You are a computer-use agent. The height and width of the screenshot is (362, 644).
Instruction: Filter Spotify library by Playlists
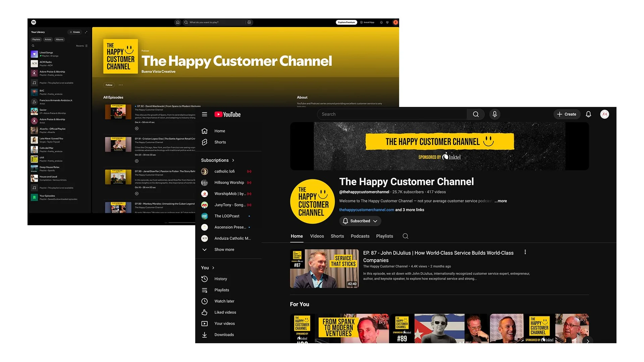tap(36, 40)
